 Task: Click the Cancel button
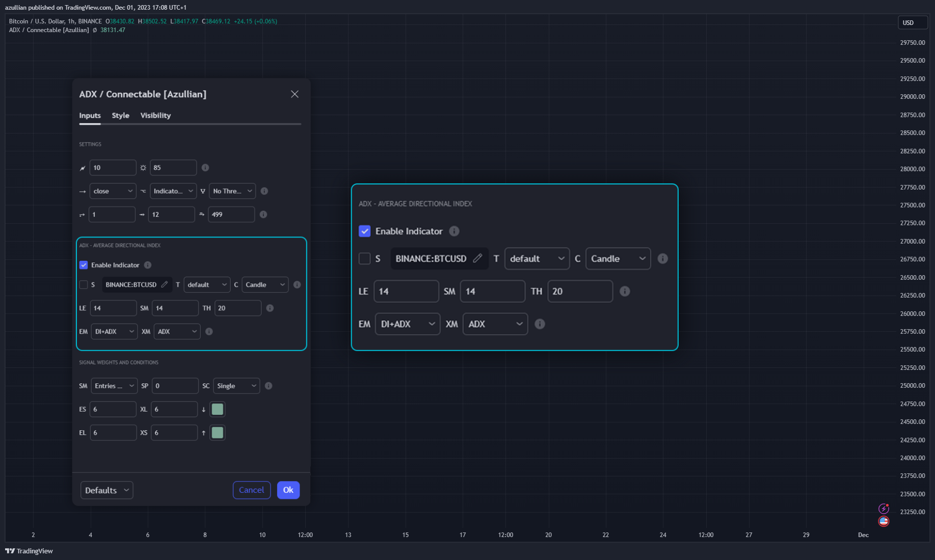pos(252,490)
